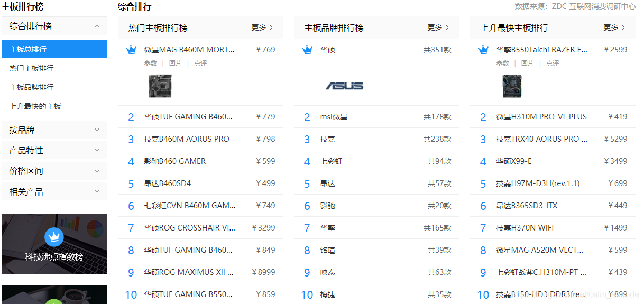The image size is (644, 304).
Task: Open 图片 under 华擎B550Taichi RAZER
Action: (528, 63)
